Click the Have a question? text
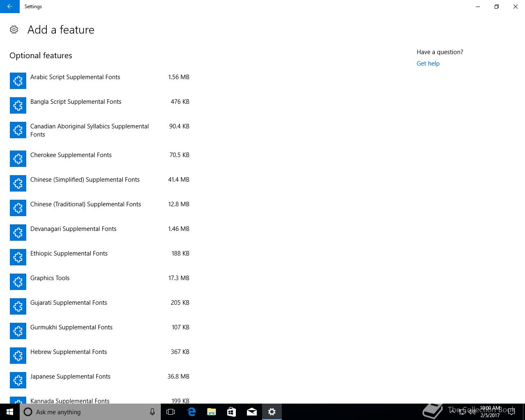 (440, 52)
